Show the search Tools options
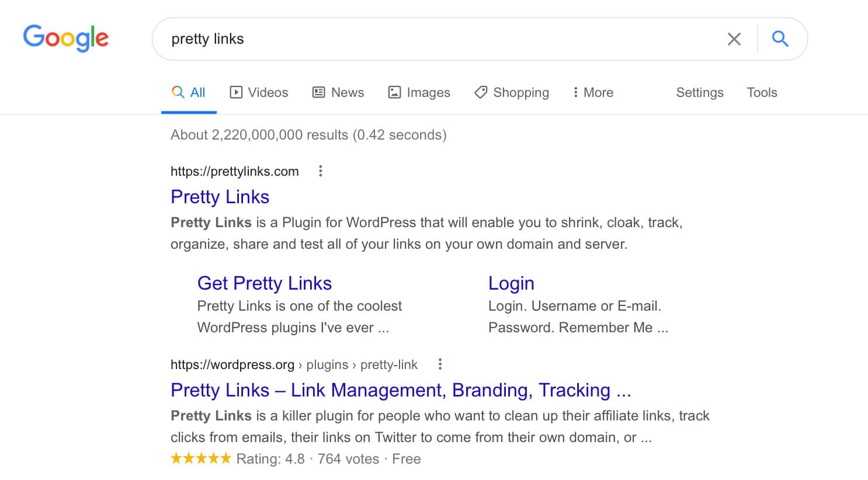Screen dimensions: 868x480 [x=762, y=92]
